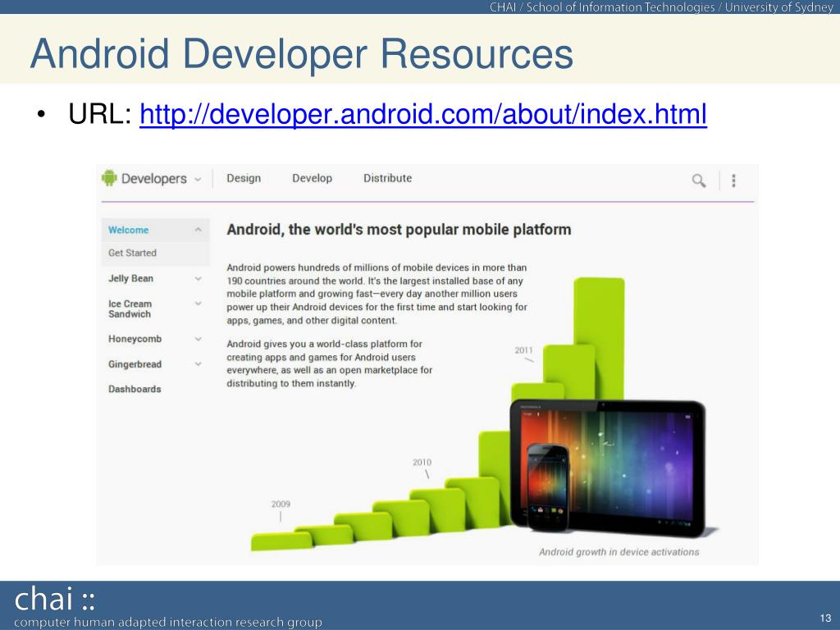Open the Get Started sidebar link
This screenshot has height=630, width=840.
(x=132, y=253)
